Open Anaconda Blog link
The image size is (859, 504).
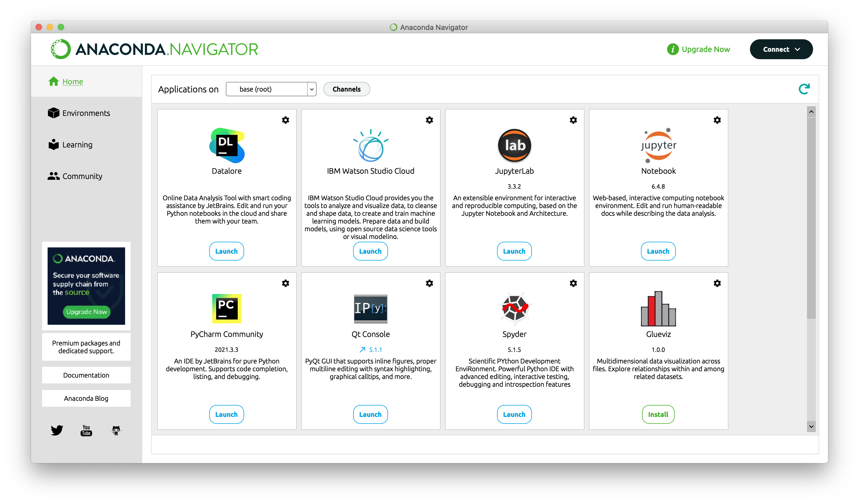pyautogui.click(x=86, y=398)
